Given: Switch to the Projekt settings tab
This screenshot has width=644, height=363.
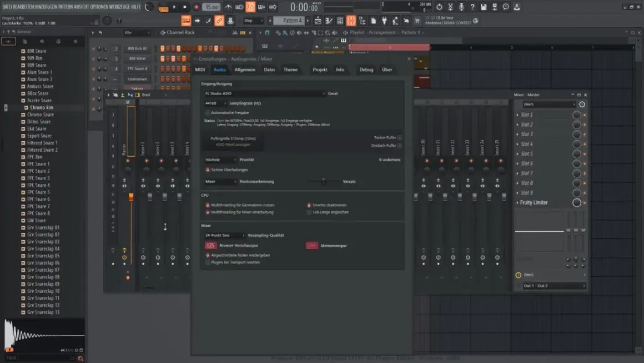Looking at the screenshot, I should pyautogui.click(x=320, y=69).
